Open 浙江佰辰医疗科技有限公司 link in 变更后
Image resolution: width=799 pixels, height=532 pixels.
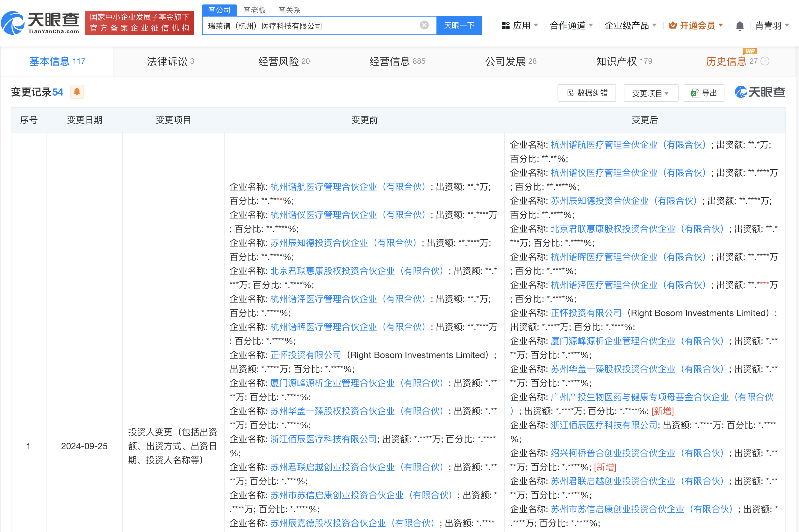click(x=604, y=425)
